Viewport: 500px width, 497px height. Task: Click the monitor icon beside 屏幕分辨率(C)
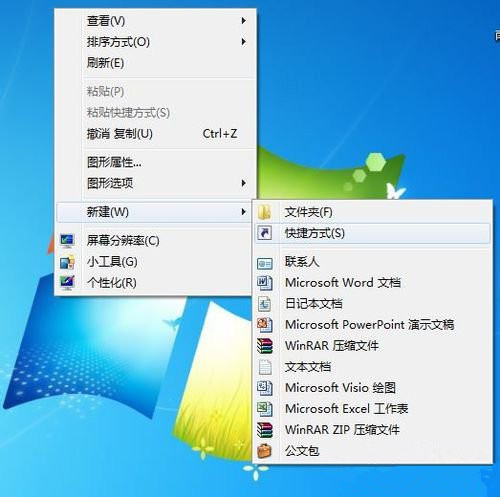(x=67, y=241)
